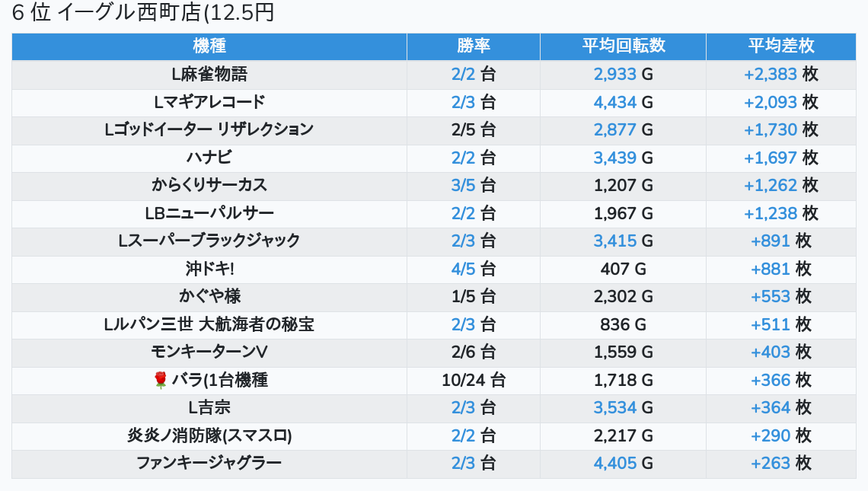The width and height of the screenshot is (868, 491).
Task: Click the 平均差枚 column header
Action: point(781,46)
